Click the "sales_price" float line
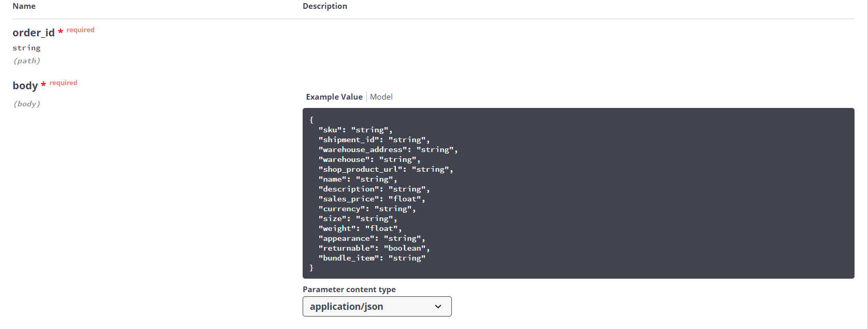This screenshot has width=868, height=329. [372, 199]
